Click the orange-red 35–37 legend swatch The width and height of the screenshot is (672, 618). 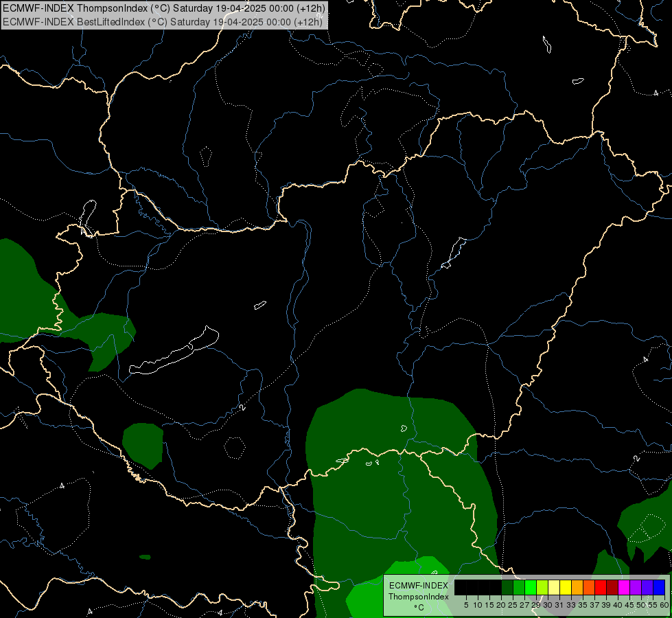tap(589, 587)
